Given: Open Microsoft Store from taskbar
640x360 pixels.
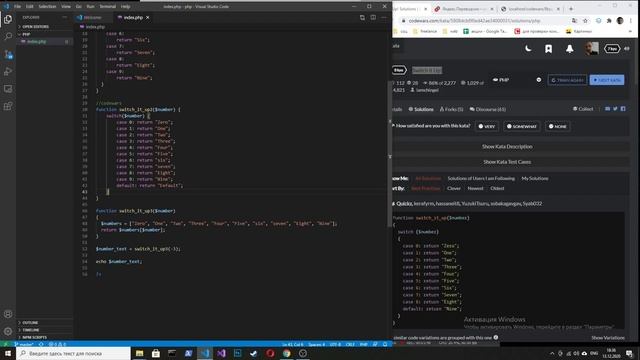Looking at the screenshot, I should coord(156,353).
